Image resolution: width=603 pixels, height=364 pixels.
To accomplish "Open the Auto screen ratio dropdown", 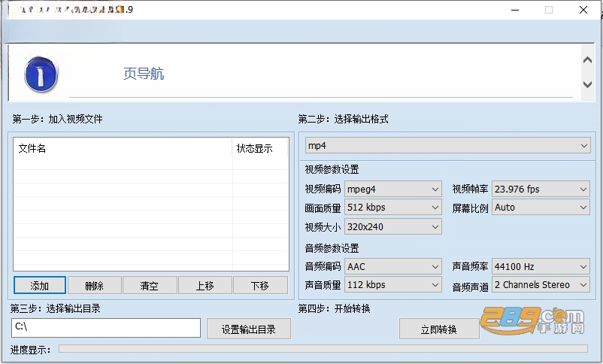I will tap(541, 208).
